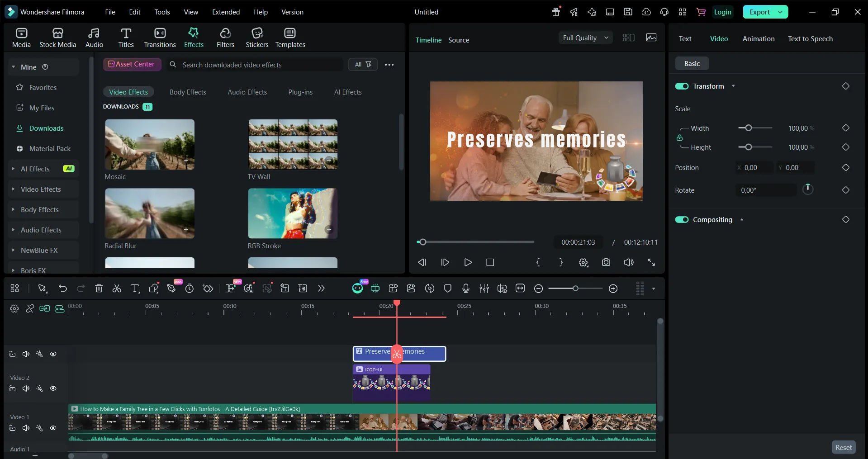Select the Effects tab icon in the top toolbar
Image resolution: width=868 pixels, height=459 pixels.
tap(193, 37)
